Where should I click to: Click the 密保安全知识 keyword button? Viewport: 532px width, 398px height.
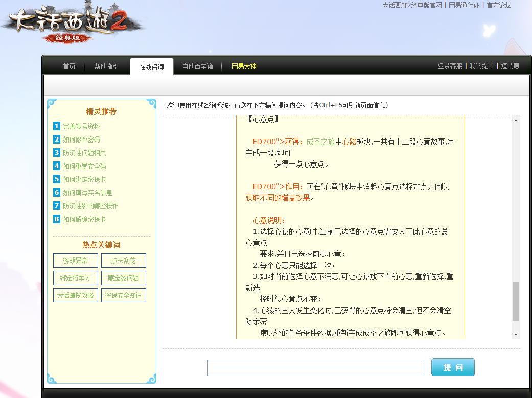tap(124, 295)
